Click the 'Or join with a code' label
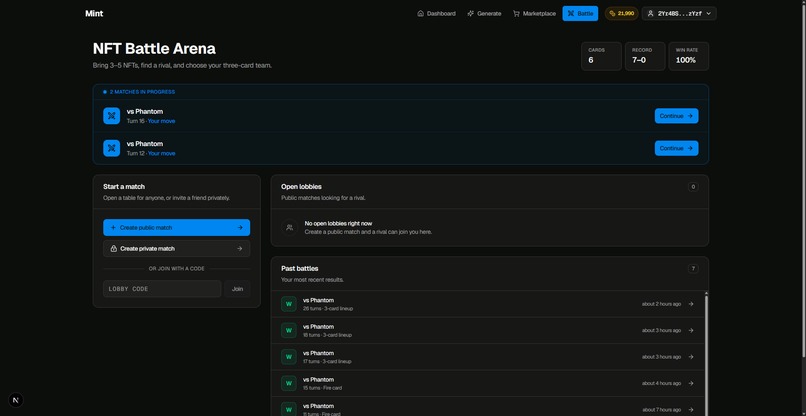The width and height of the screenshot is (806, 416). pyautogui.click(x=177, y=268)
